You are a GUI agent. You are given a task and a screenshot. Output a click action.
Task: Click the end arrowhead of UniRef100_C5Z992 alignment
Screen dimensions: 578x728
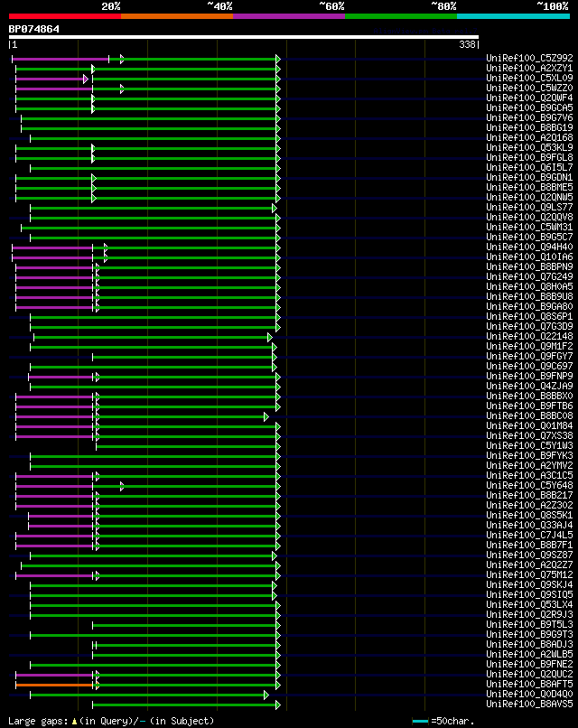click(278, 59)
